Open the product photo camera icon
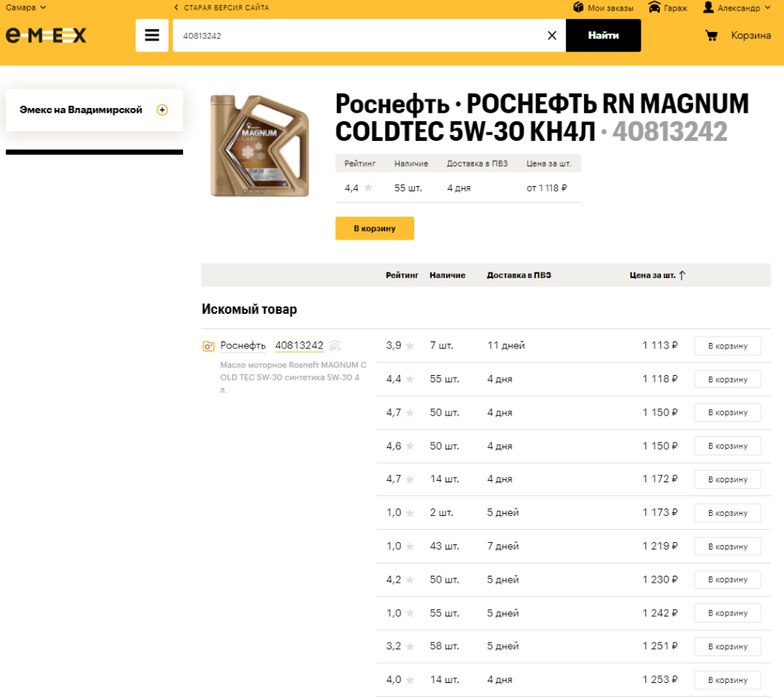784x699 pixels. pyautogui.click(x=208, y=346)
